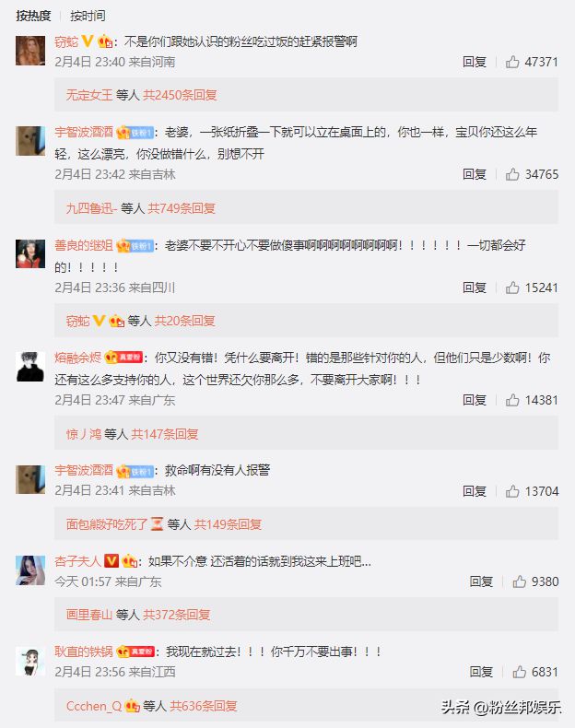The width and height of the screenshot is (575, 728).
Task: Click 回复 on 杏子夫人's comment
Action: click(x=481, y=581)
